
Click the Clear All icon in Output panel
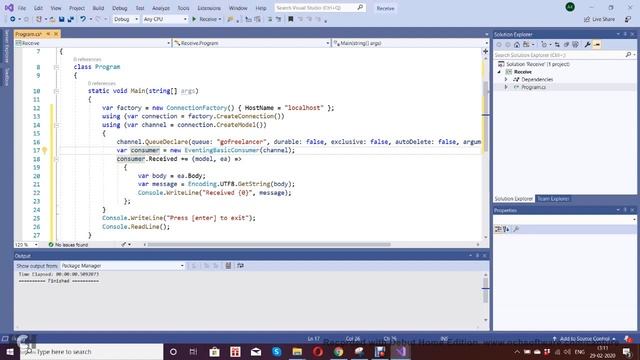click(228, 266)
